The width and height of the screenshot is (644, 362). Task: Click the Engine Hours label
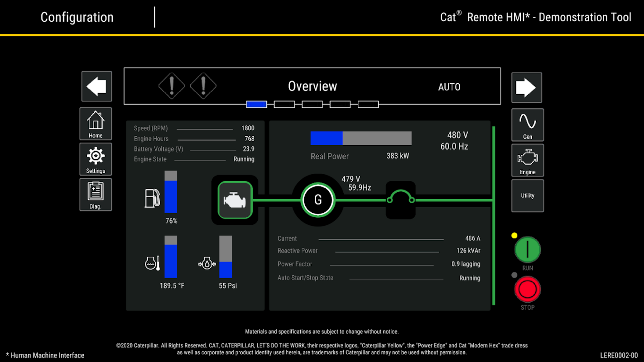151,138
